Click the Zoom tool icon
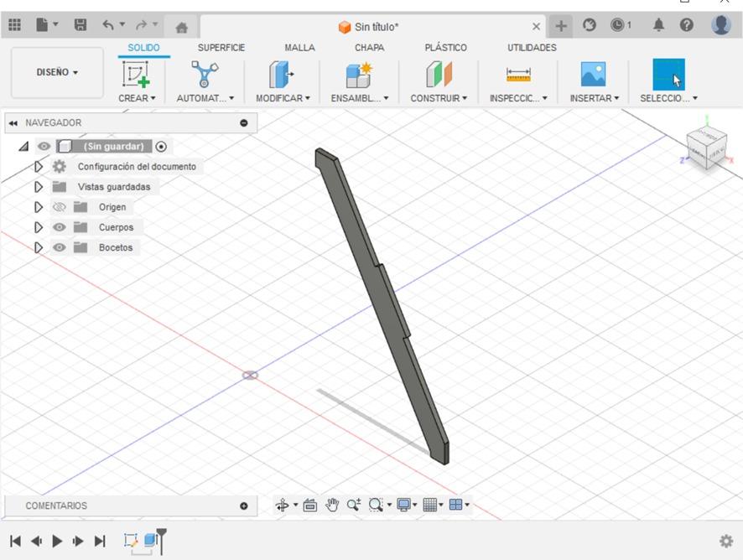This screenshot has height=560, width=743. pyautogui.click(x=354, y=505)
